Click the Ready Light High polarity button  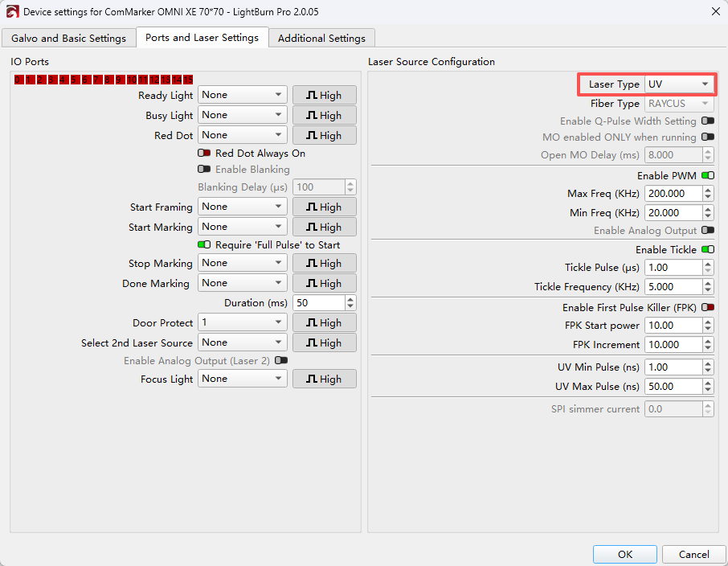324,95
